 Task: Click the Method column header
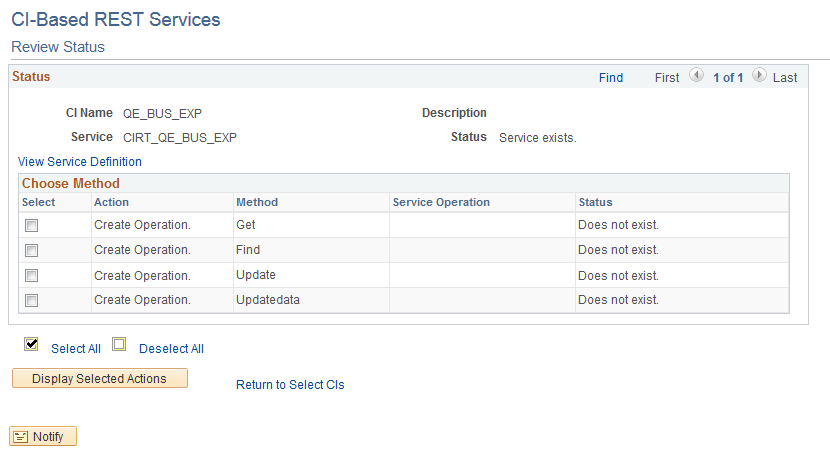(x=257, y=202)
